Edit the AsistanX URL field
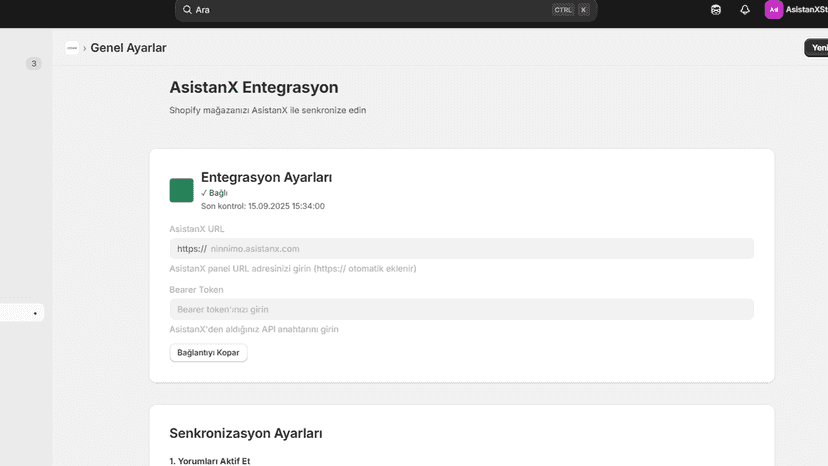Image resolution: width=828 pixels, height=466 pixels. coord(461,248)
